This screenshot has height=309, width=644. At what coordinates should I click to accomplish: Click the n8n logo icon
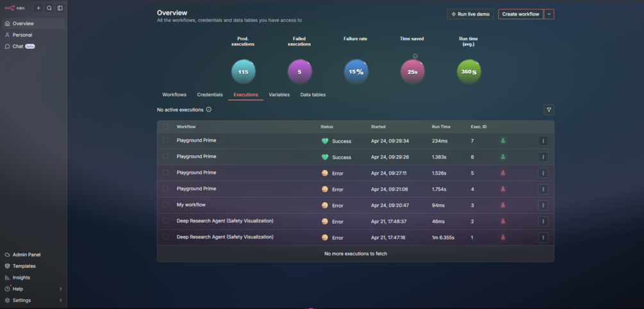pyautogui.click(x=10, y=8)
